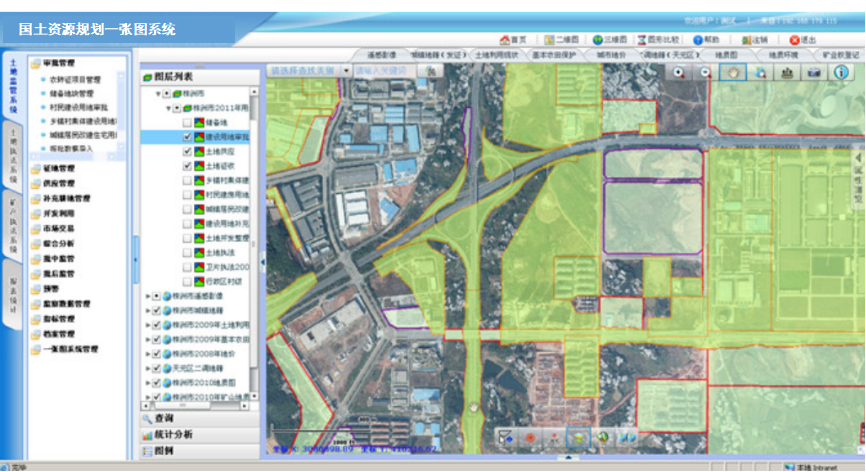866x472 pixels.
Task: Select the pan hand tool
Action: pos(735,72)
